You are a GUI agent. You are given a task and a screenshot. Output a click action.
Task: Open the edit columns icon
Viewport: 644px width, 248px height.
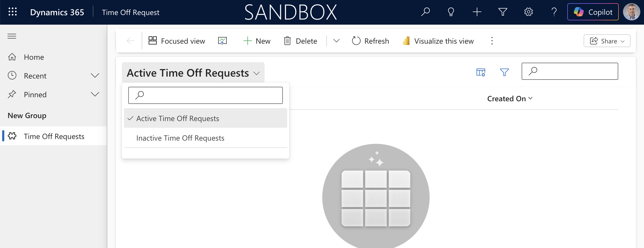pos(481,72)
